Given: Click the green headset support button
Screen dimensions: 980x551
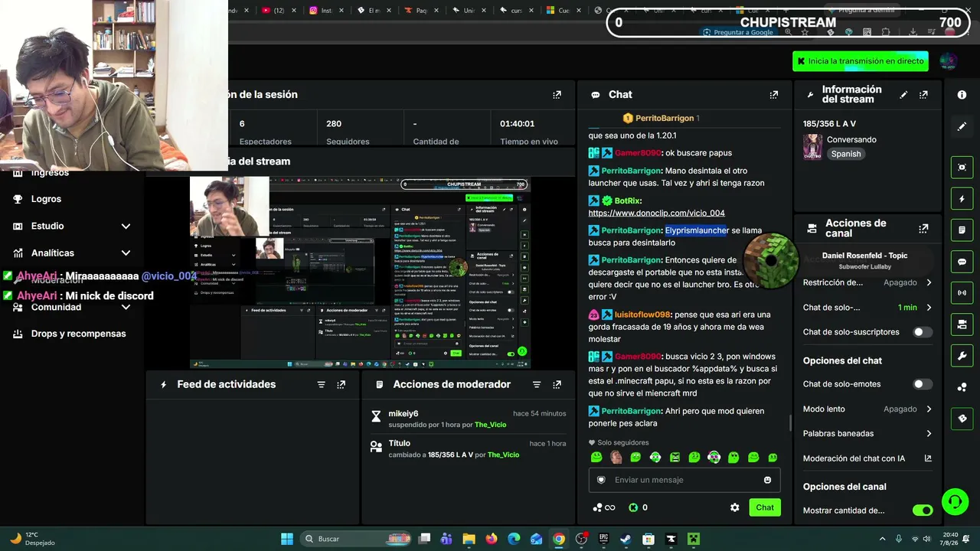Looking at the screenshot, I should point(955,502).
